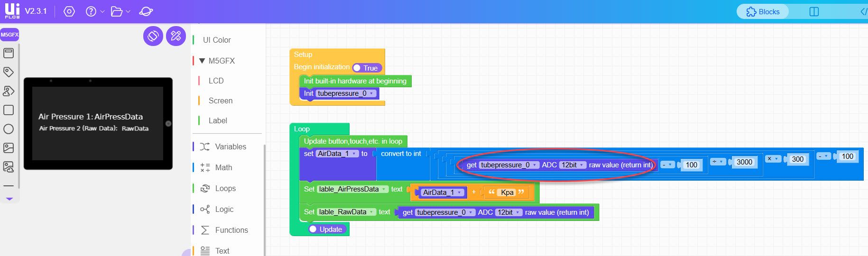Open AirData_1 dropdown in text join block

(x=443, y=192)
